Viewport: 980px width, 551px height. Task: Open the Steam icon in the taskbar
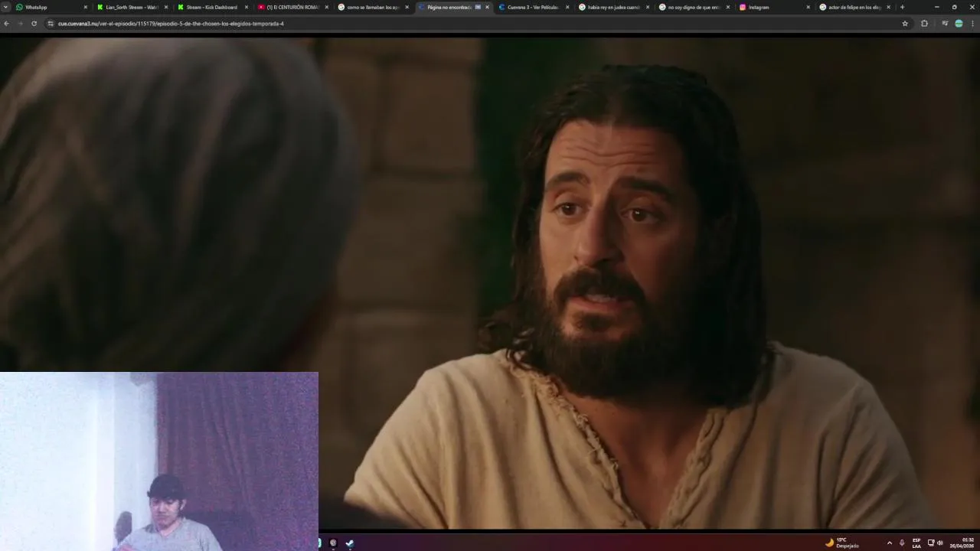350,543
